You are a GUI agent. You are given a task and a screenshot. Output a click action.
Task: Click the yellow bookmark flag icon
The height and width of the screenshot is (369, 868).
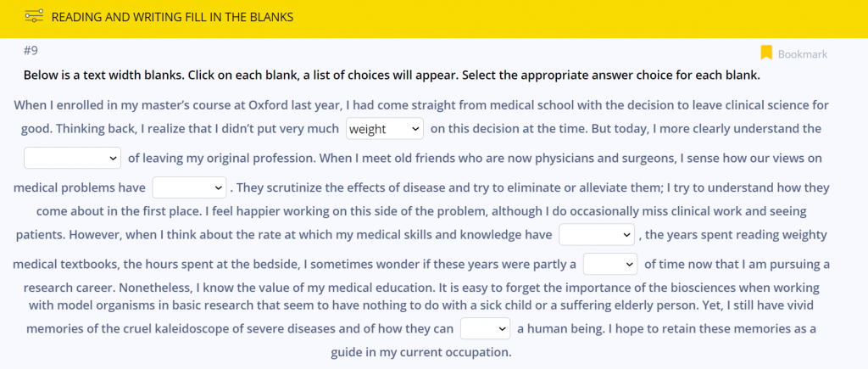(x=766, y=53)
